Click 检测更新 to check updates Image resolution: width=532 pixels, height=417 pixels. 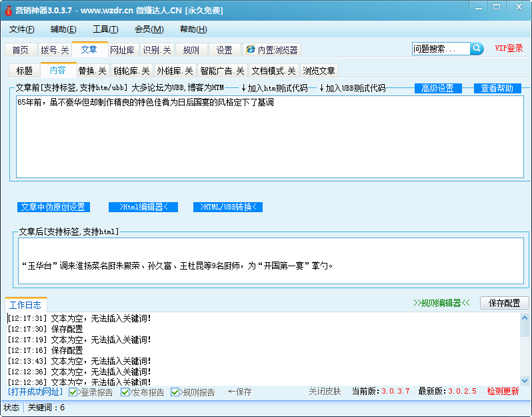(503, 392)
